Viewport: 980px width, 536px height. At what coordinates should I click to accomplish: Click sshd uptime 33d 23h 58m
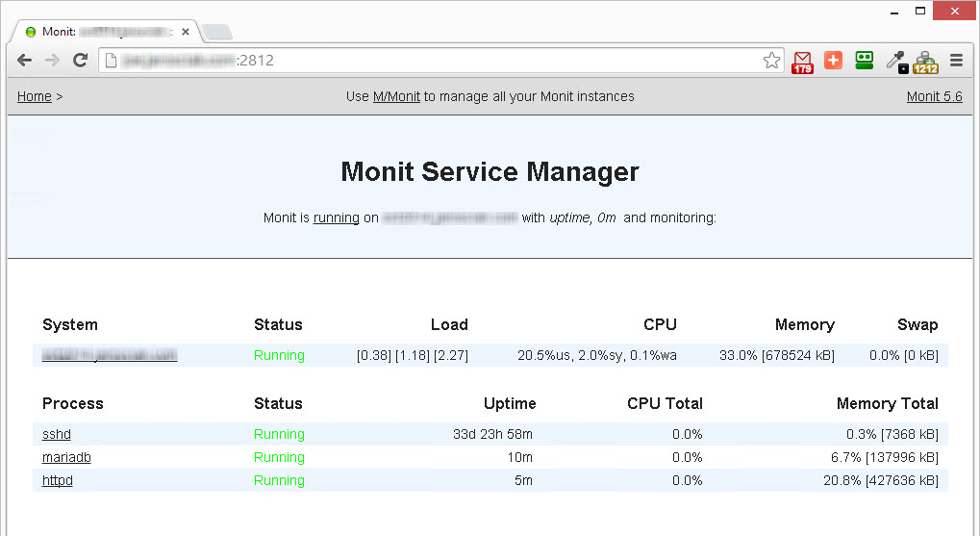[x=492, y=434]
